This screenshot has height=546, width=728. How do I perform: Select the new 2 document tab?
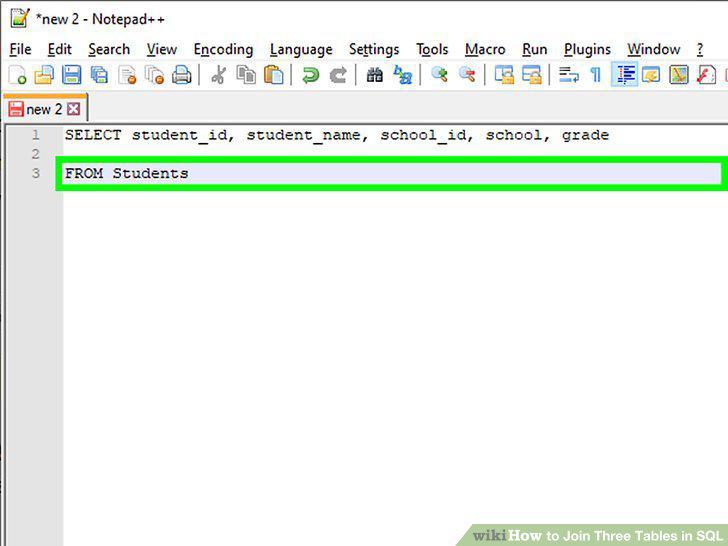(x=45, y=109)
